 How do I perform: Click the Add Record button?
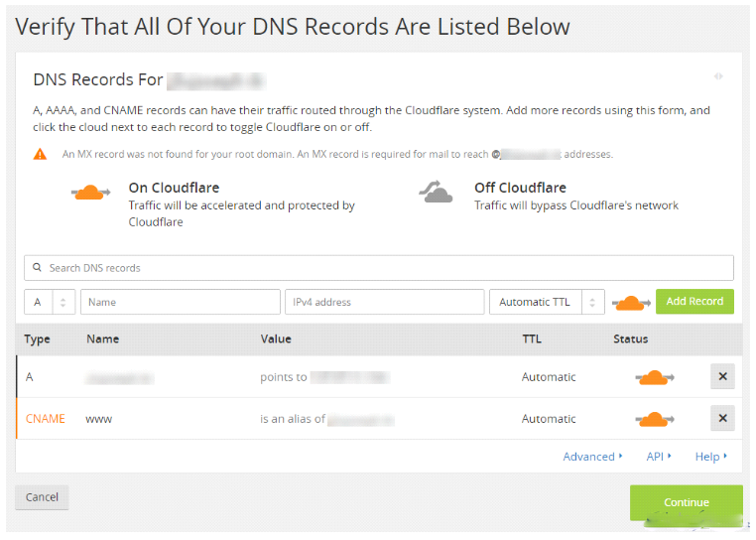coord(694,302)
